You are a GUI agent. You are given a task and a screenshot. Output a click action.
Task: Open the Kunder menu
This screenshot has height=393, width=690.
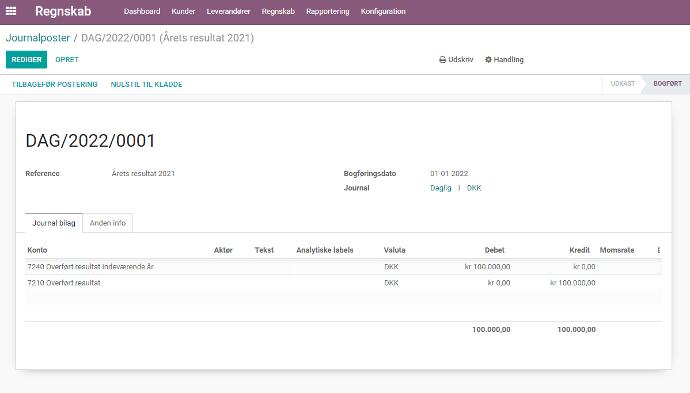pos(183,11)
